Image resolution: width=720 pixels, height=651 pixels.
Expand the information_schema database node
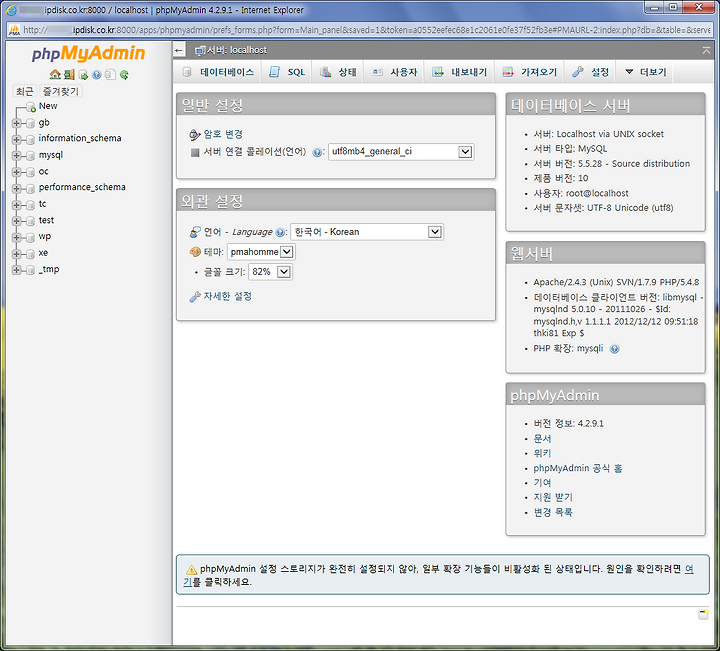pos(17,139)
